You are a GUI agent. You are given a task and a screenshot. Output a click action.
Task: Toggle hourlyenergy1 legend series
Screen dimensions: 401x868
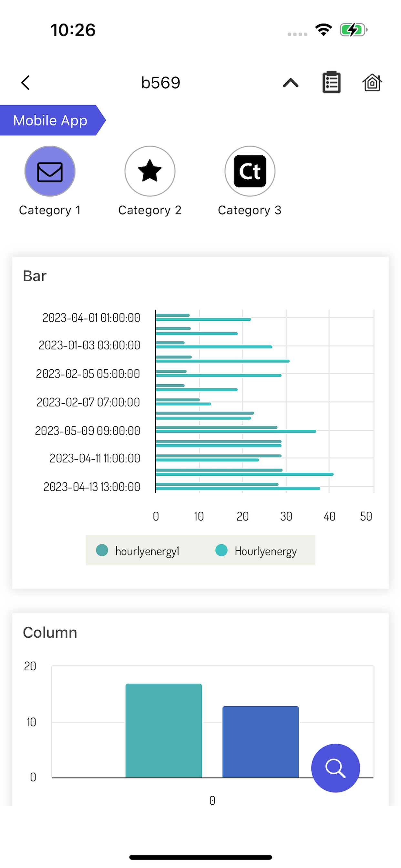pyautogui.click(x=138, y=551)
